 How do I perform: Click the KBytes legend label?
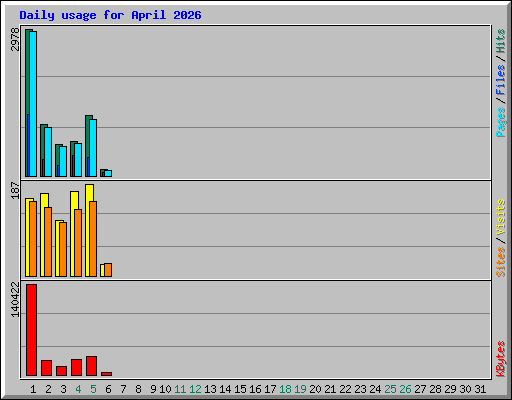pyautogui.click(x=500, y=359)
